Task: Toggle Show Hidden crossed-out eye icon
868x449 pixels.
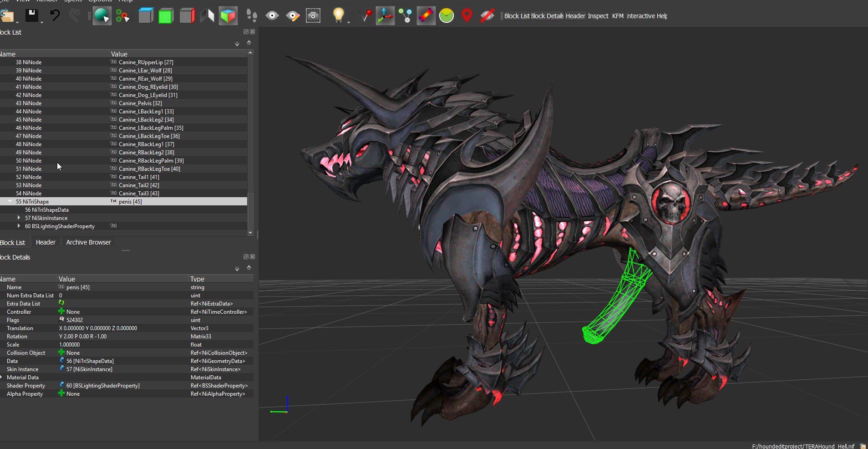Action: click(487, 16)
